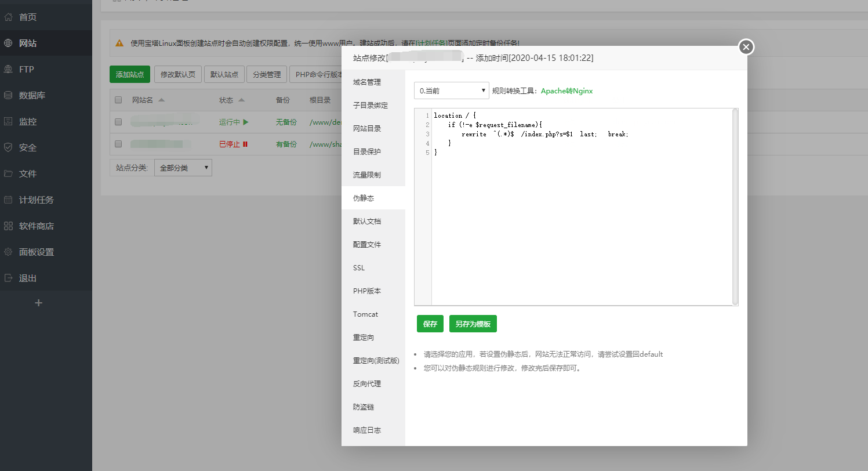Sort by 网站名 column arrow
The image size is (868, 471).
pos(161,100)
